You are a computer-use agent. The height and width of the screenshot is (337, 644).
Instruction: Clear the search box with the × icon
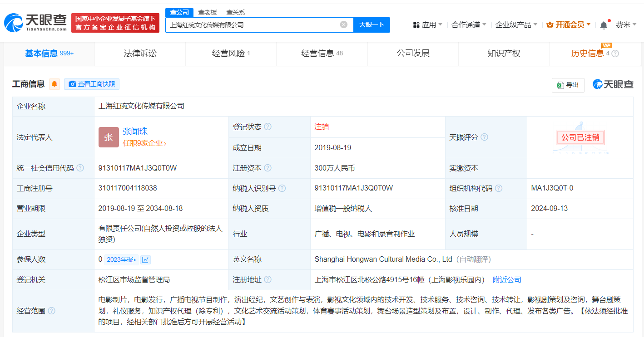344,24
